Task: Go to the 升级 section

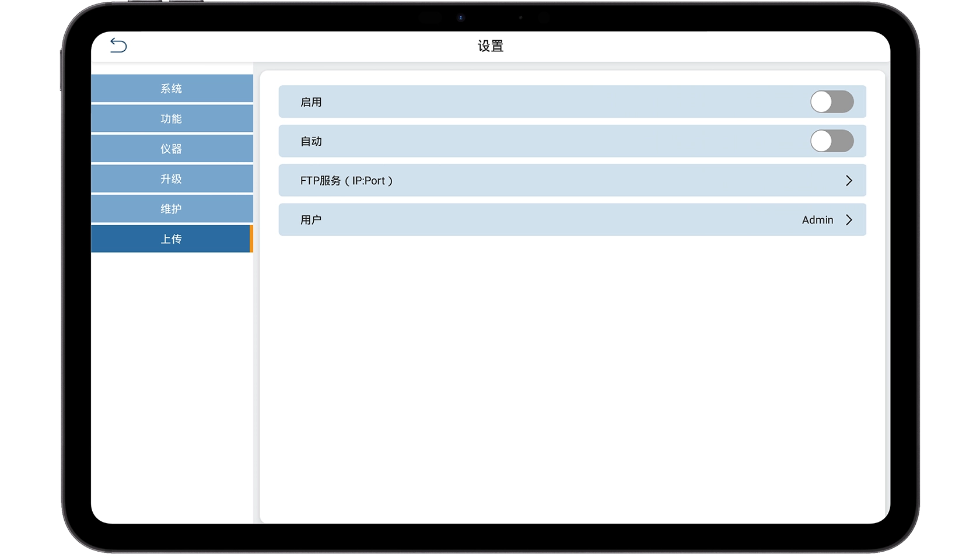Action: [x=171, y=179]
